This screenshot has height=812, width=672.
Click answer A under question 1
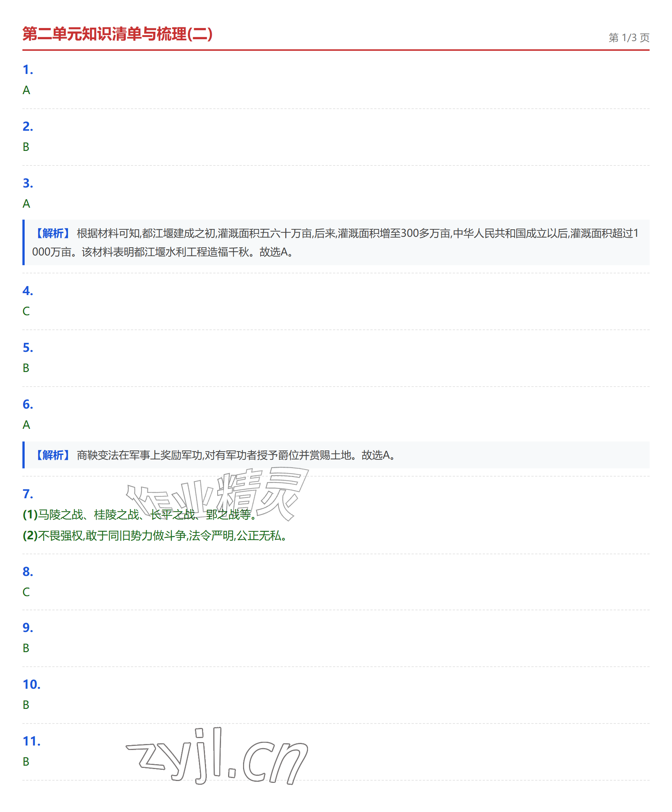(26, 90)
